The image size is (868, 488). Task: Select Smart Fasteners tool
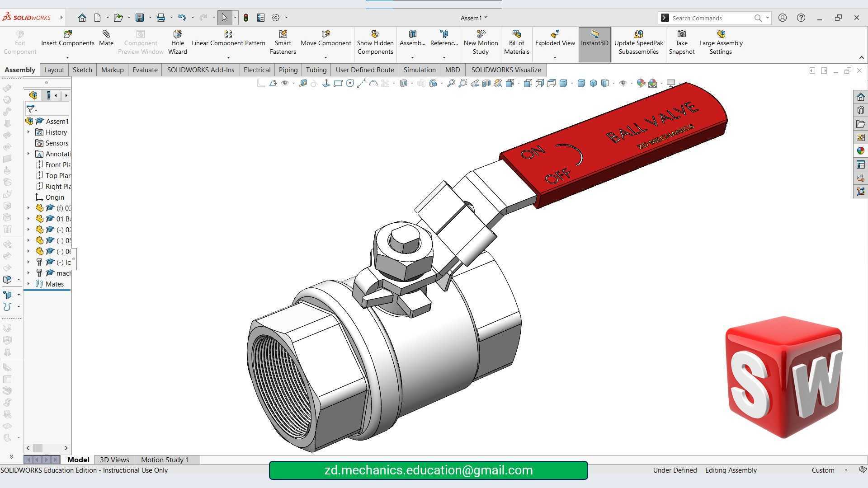point(283,42)
